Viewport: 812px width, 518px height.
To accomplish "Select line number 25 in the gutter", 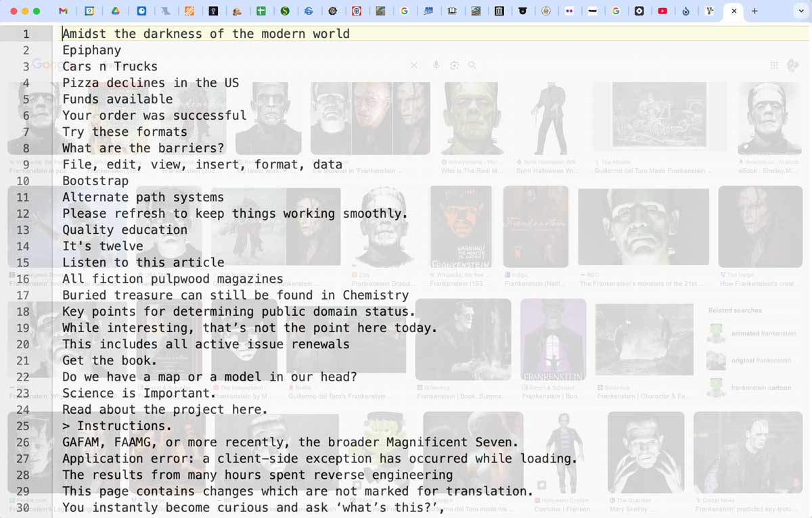I will (23, 425).
